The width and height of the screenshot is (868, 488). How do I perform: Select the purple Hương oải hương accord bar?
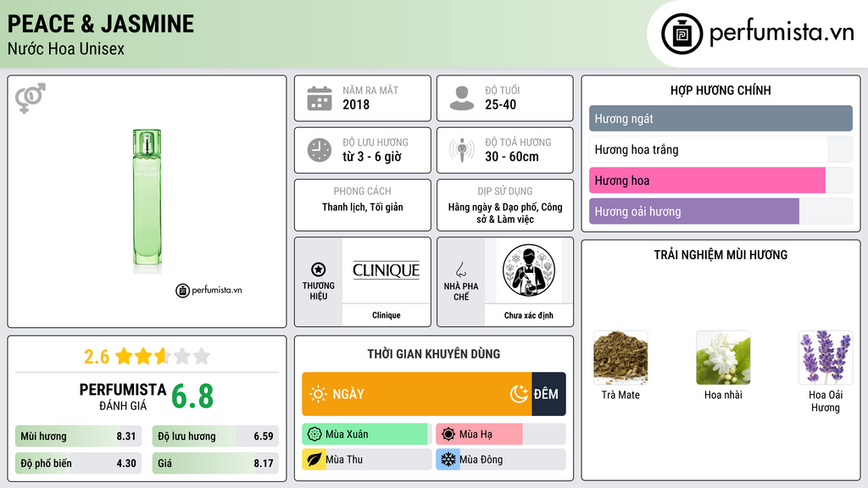(721, 211)
